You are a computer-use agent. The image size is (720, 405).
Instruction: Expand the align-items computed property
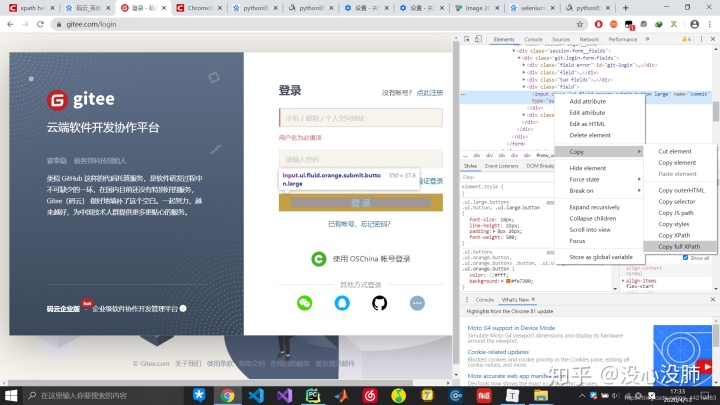coord(623,281)
